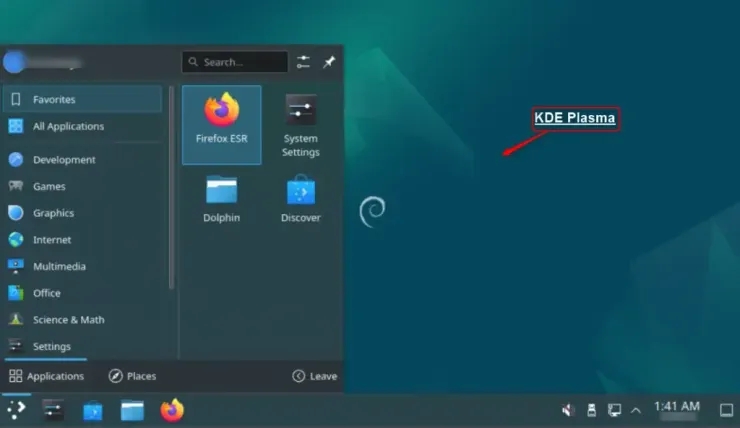Focus the launcher Search field

[x=235, y=62]
